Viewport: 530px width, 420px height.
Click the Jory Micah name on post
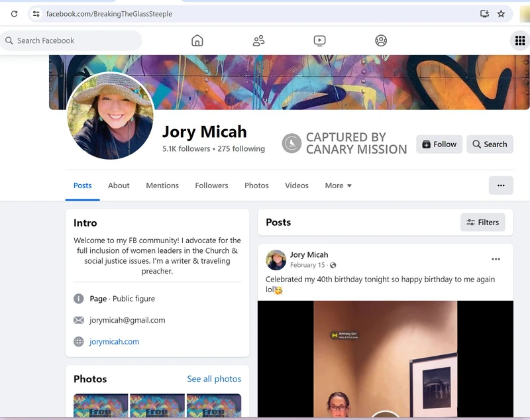click(x=309, y=254)
